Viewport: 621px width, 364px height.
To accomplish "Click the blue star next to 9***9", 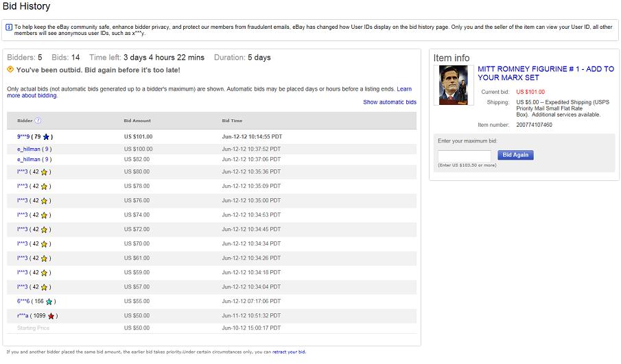I will (47, 137).
